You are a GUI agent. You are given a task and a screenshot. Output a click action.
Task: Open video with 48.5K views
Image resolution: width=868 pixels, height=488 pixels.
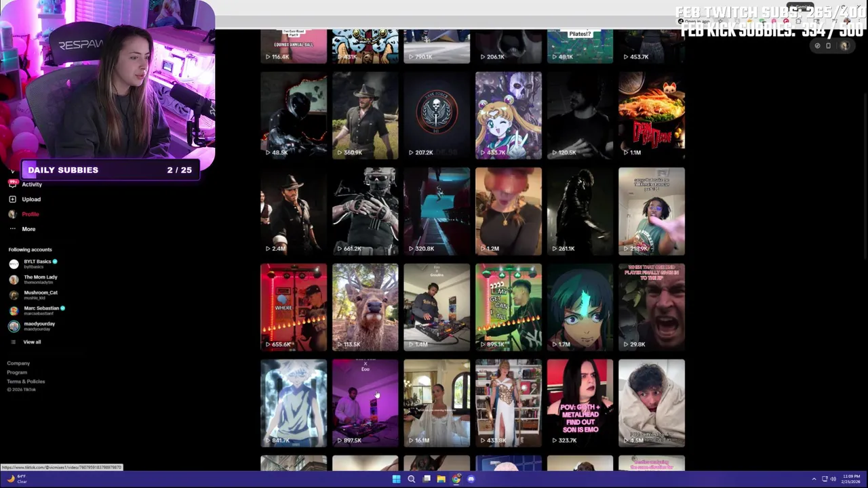click(294, 115)
